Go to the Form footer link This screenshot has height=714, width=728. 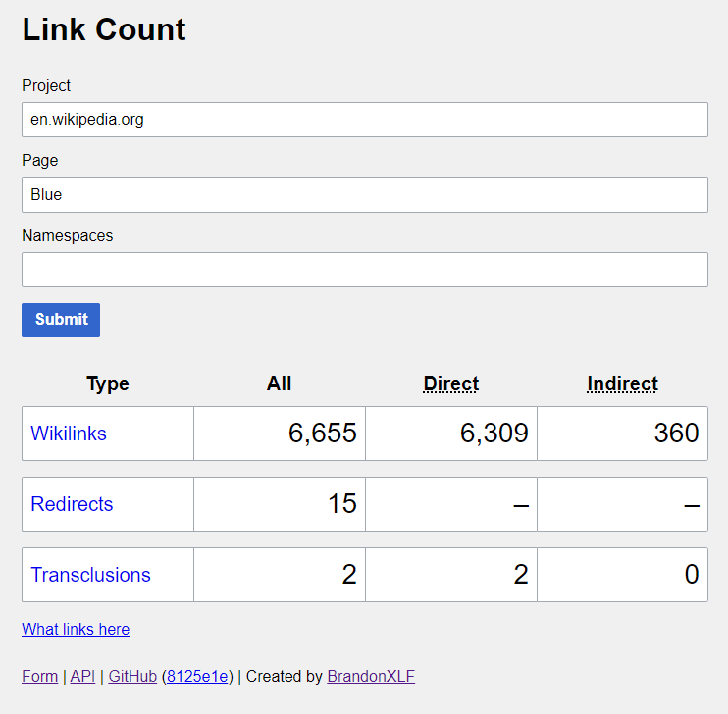coord(40,676)
